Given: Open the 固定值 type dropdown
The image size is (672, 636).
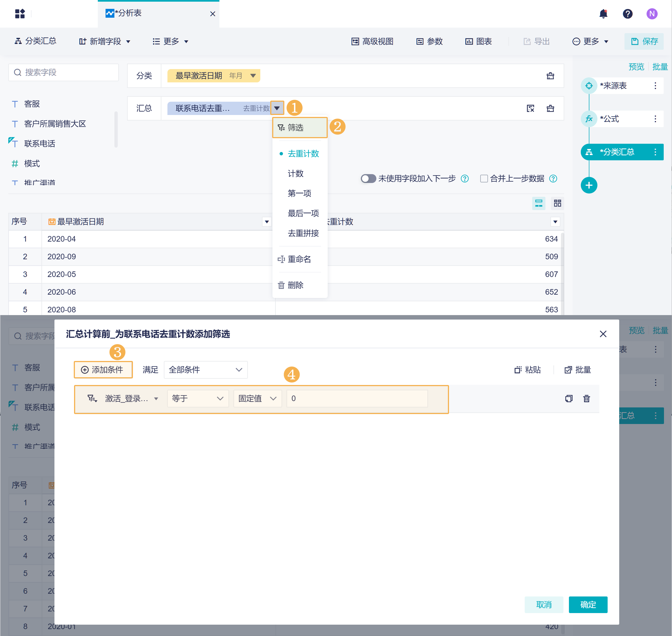Looking at the screenshot, I should [257, 399].
